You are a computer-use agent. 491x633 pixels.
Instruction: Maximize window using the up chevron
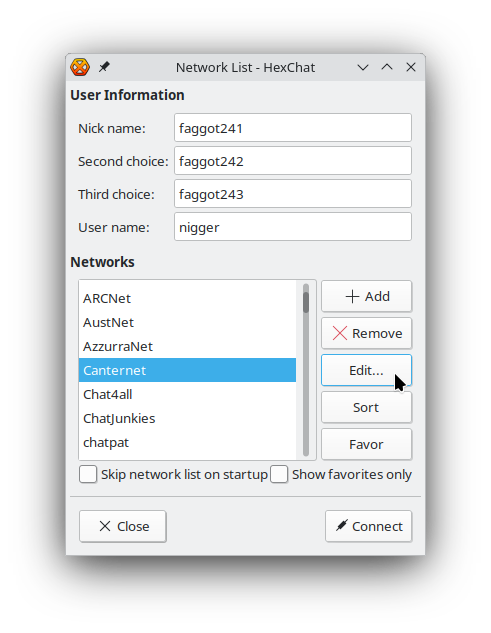coord(387,67)
